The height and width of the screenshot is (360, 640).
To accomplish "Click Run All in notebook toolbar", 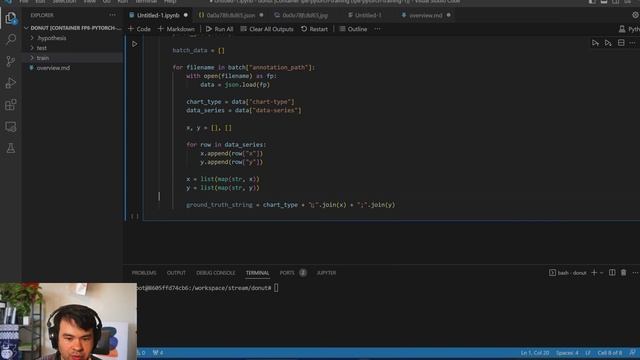I will pyautogui.click(x=219, y=29).
